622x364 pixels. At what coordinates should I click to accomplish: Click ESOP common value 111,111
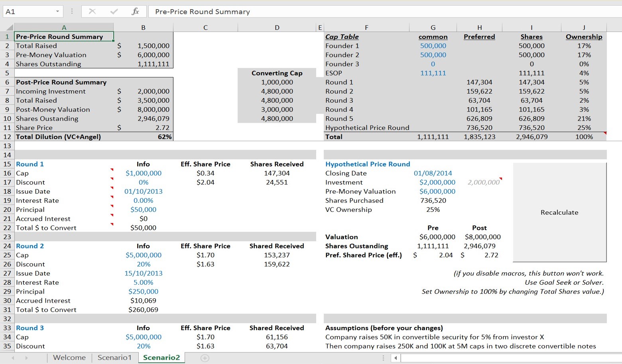[x=433, y=73]
